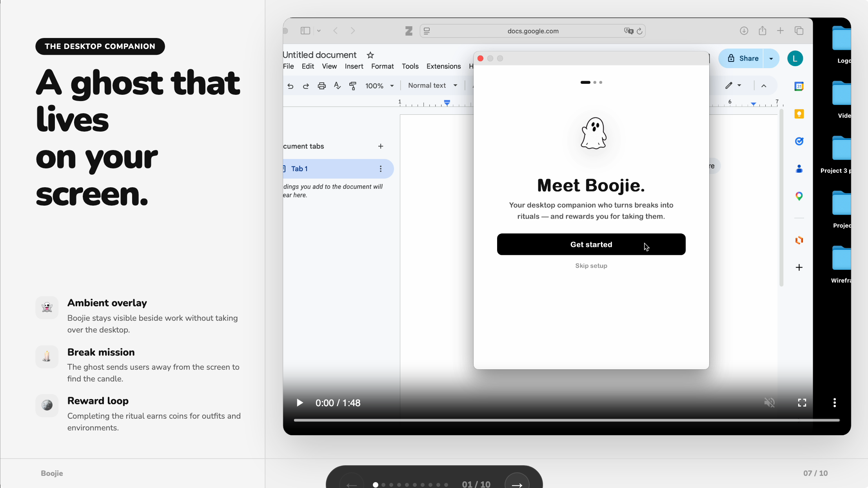
Task: Go to the previous slide arrow
Action: click(352, 483)
